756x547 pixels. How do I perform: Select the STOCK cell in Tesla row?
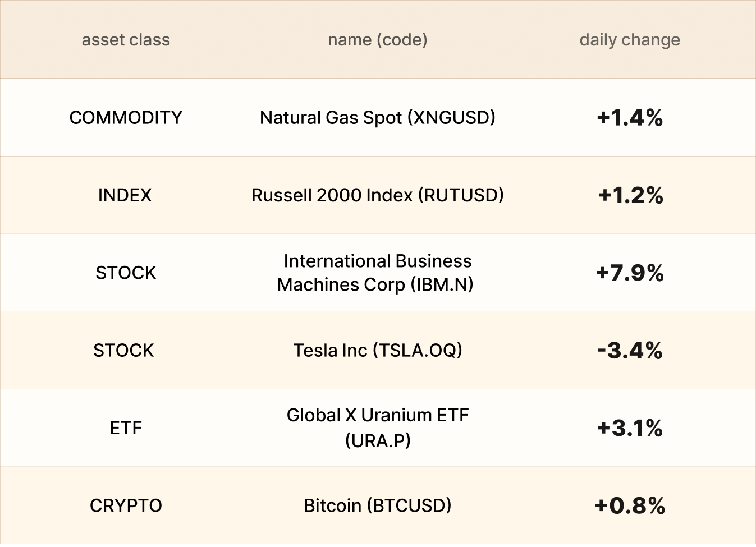pos(123,350)
